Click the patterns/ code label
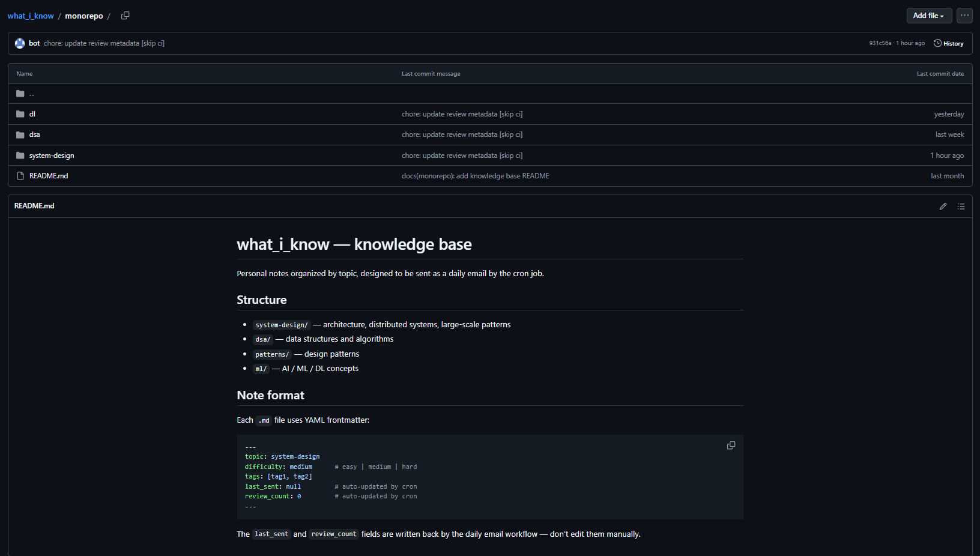Image resolution: width=980 pixels, height=556 pixels. click(x=272, y=354)
